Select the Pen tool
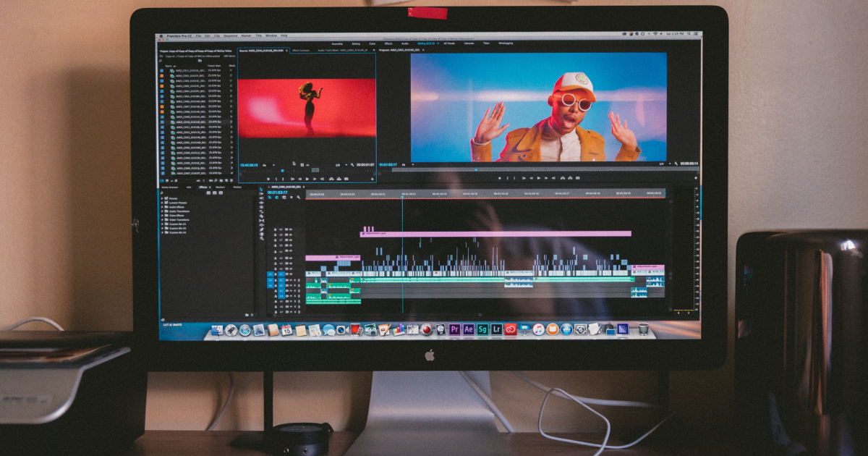The image size is (868, 456). tap(261, 229)
